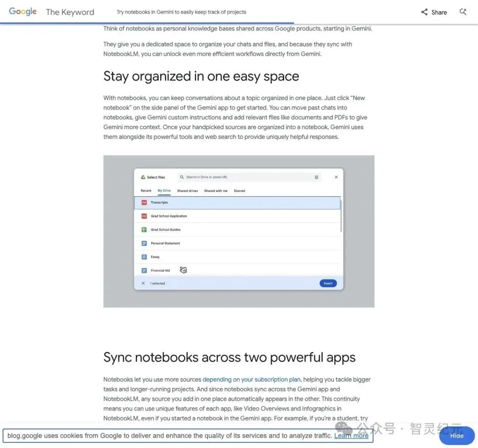
Task: Click the Docs icon next to Personal Statement
Action: tap(144, 243)
